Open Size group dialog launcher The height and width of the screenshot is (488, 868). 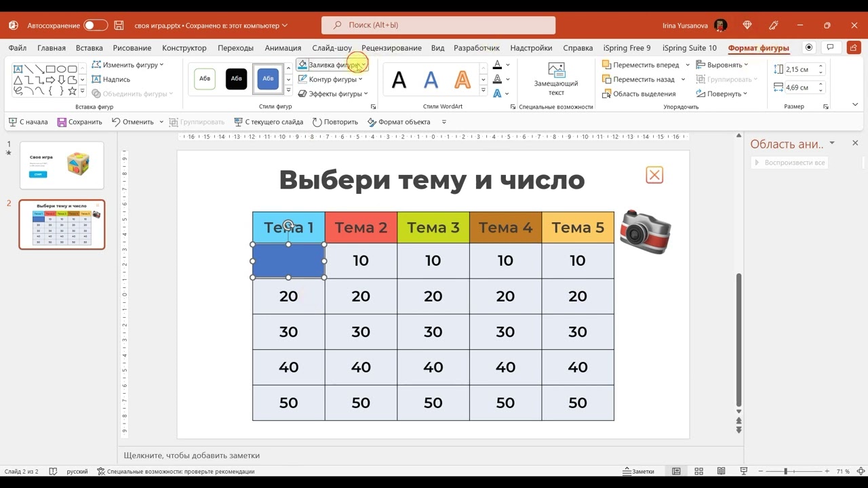coord(825,107)
